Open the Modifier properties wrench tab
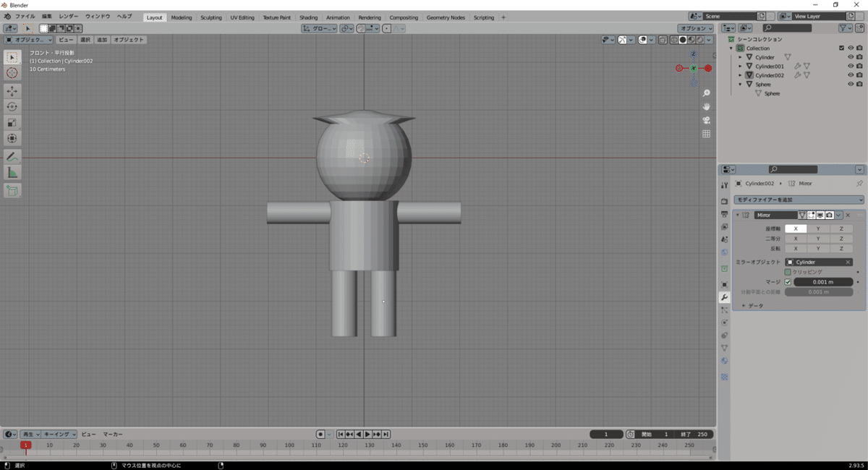Screen dimensions: 868x470 725,297
